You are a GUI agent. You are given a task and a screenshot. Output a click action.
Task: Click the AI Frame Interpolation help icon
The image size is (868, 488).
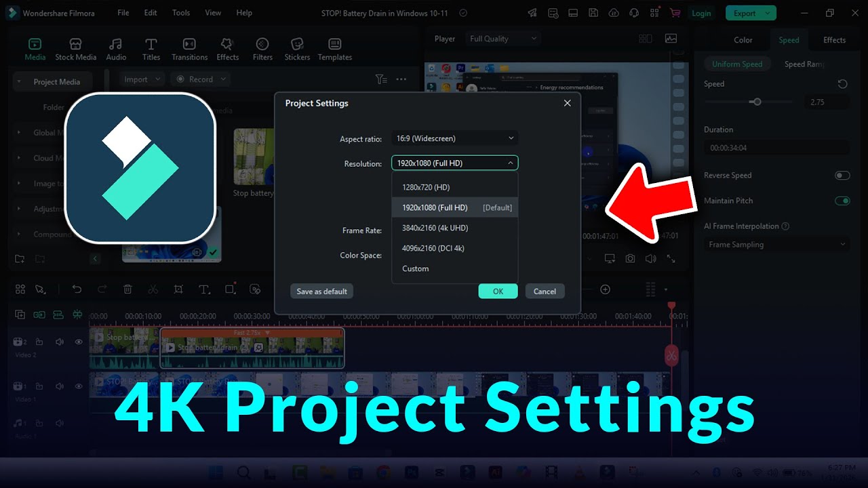tap(785, 226)
